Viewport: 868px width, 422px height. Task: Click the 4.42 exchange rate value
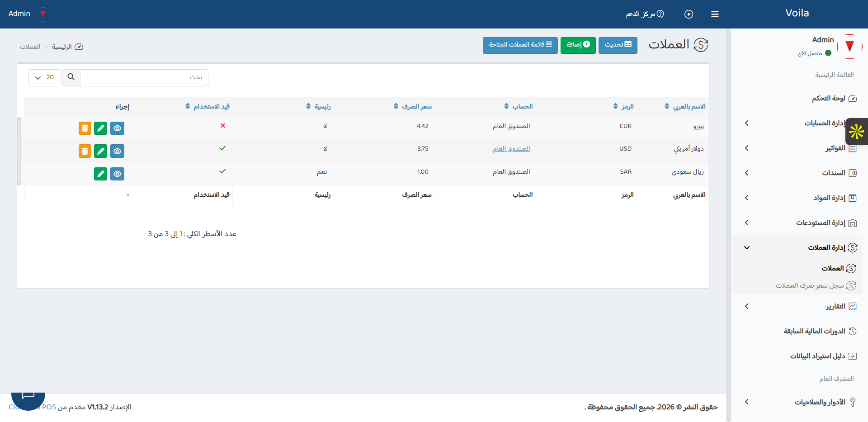coord(423,126)
